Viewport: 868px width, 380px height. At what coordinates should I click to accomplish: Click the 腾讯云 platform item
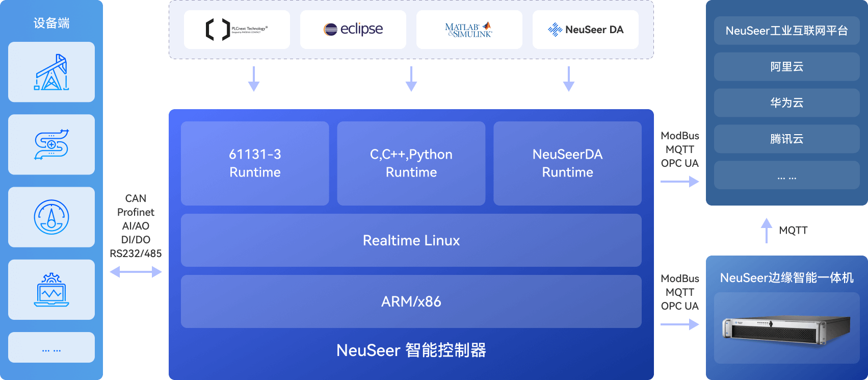(x=786, y=139)
